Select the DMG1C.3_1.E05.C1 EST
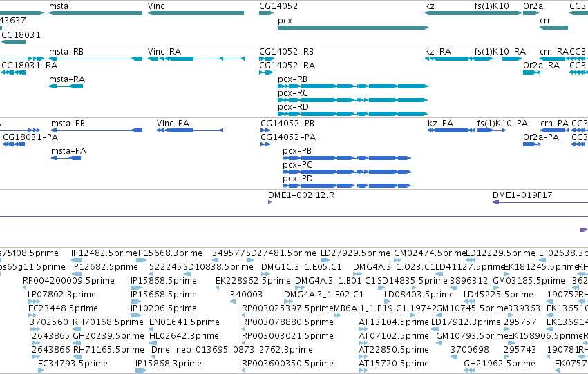This screenshot has height=374, width=588. 264,274
